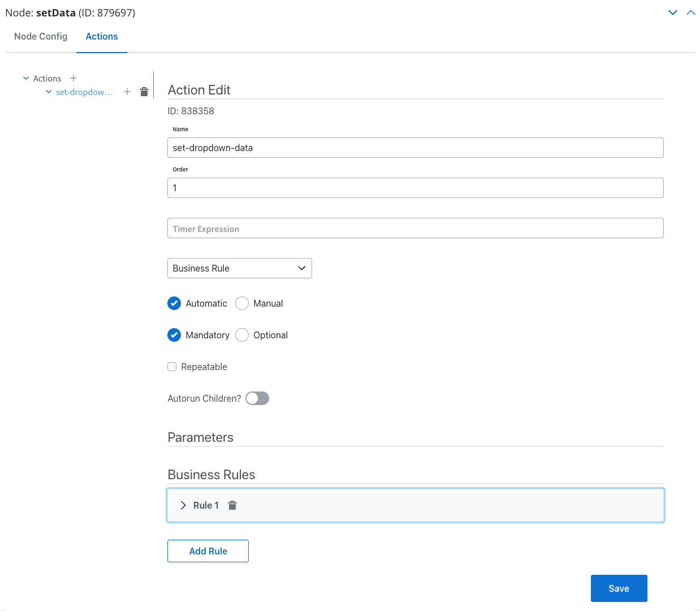This screenshot has height=611, width=700.
Task: Open the Business Rule dropdown
Action: click(240, 268)
